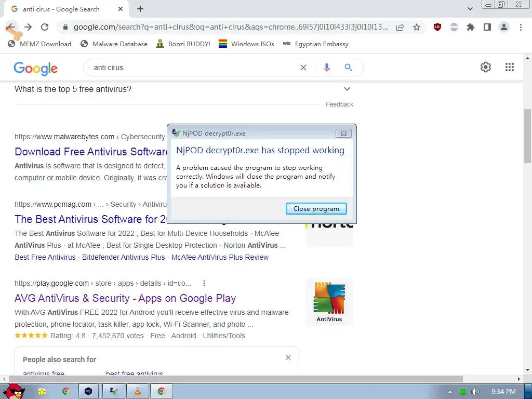Screen dimensions: 532x399
Task: Click the horizontal scroll-right arrow
Action: 519,379
